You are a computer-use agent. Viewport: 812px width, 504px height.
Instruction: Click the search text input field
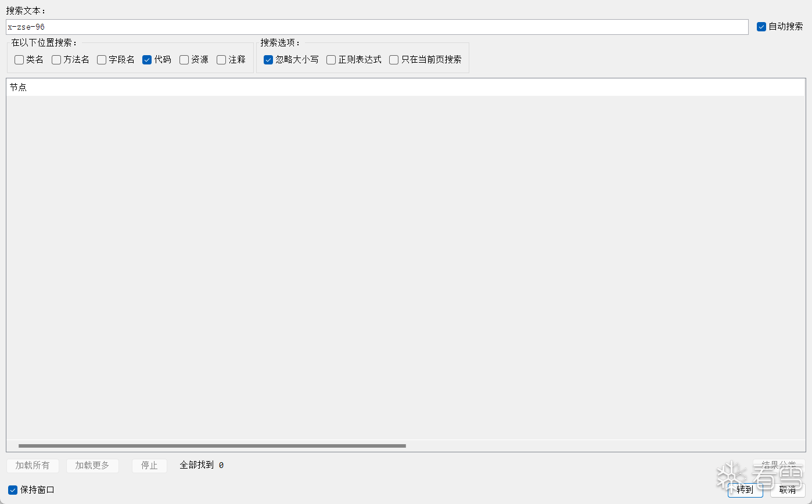pyautogui.click(x=377, y=27)
